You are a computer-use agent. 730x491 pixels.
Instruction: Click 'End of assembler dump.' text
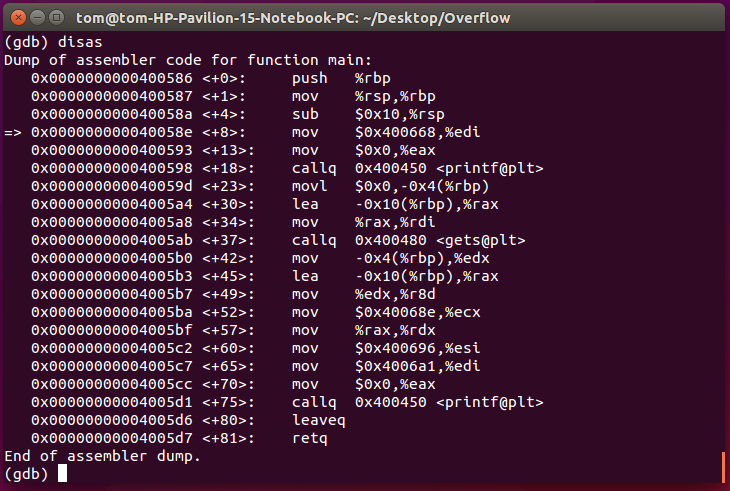point(102,456)
